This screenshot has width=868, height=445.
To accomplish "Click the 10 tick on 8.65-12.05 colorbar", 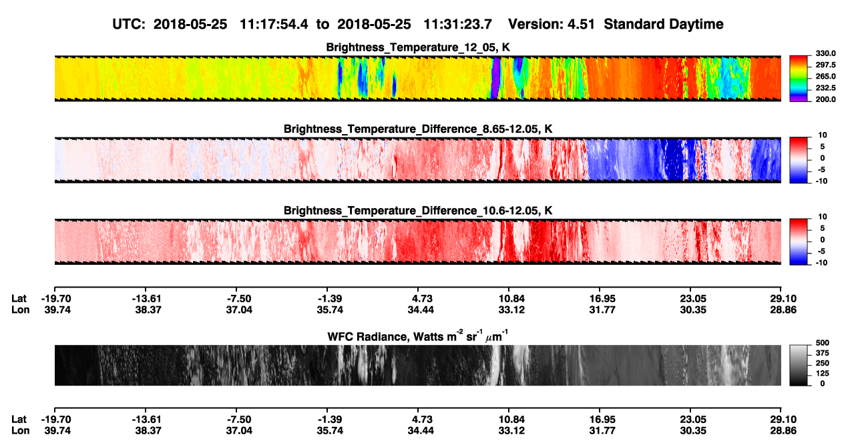I will [x=822, y=135].
